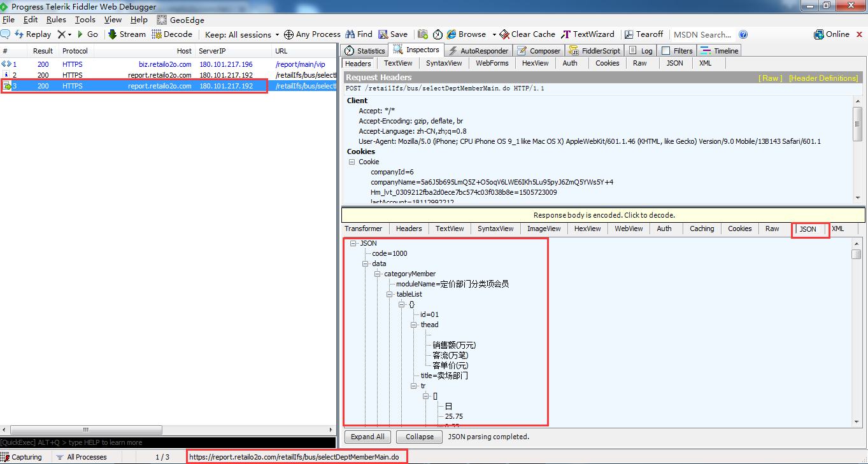868x464 pixels.
Task: Open the response ImageView tab
Action: click(544, 228)
